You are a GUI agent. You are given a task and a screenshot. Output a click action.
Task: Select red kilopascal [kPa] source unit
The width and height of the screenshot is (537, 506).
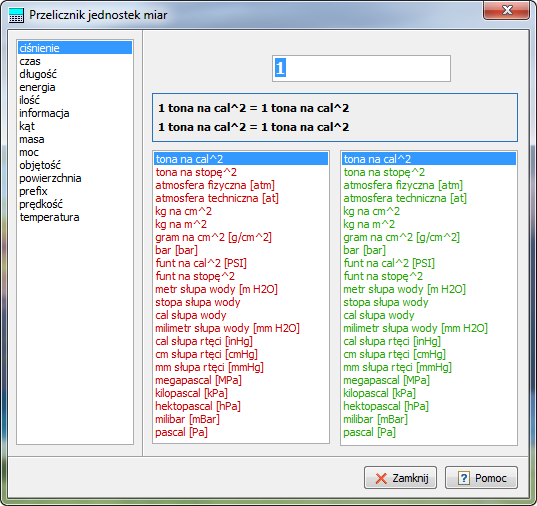click(x=191, y=393)
